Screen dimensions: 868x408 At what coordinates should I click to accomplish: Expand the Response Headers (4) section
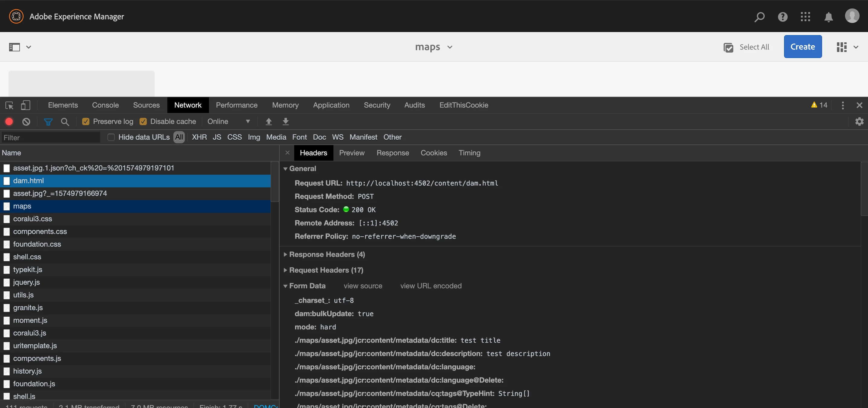pos(326,254)
